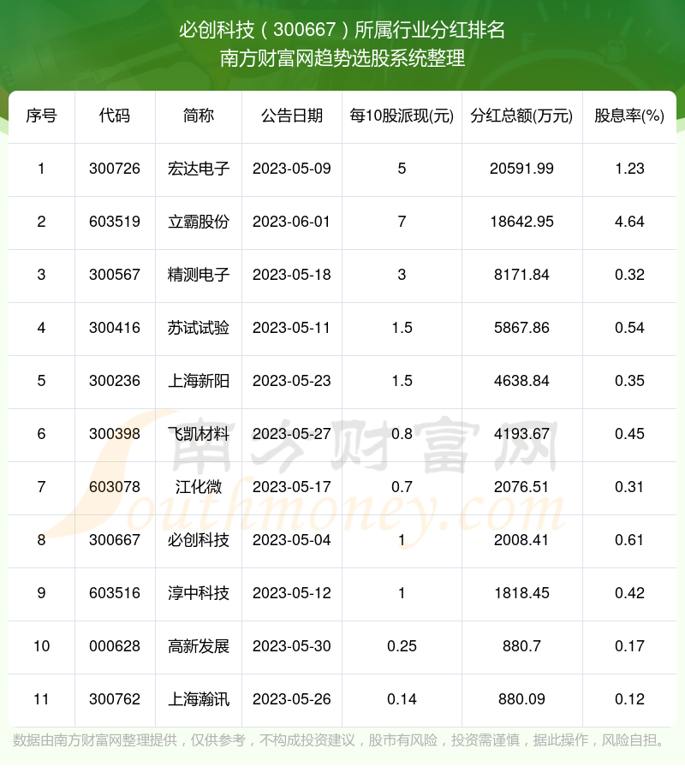The image size is (685, 784).
Task: Select the name 江化微
Action: (x=198, y=487)
